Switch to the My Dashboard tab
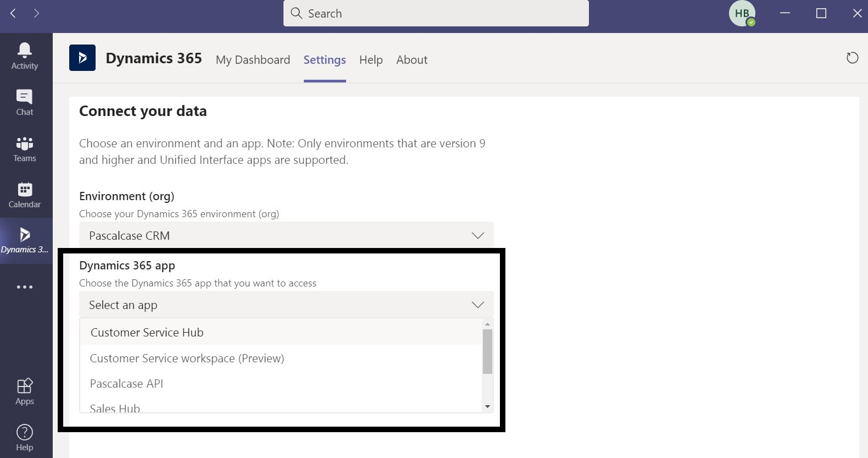Viewport: 868px width, 458px height. pos(253,60)
